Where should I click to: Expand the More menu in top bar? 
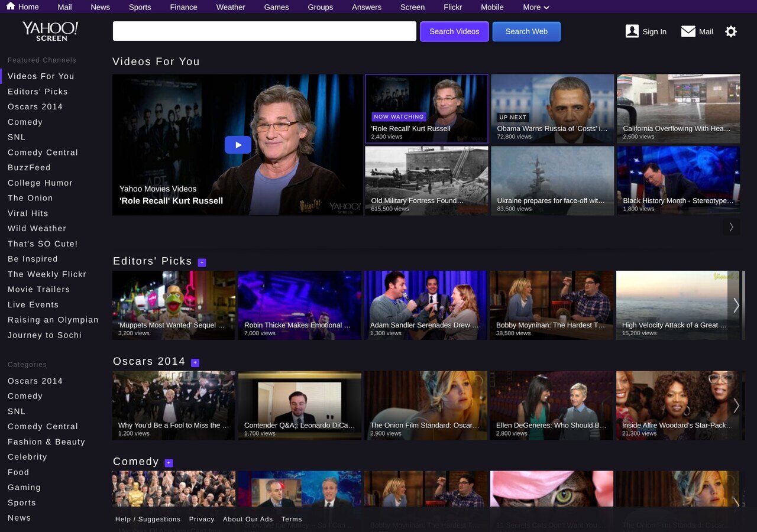click(x=536, y=7)
